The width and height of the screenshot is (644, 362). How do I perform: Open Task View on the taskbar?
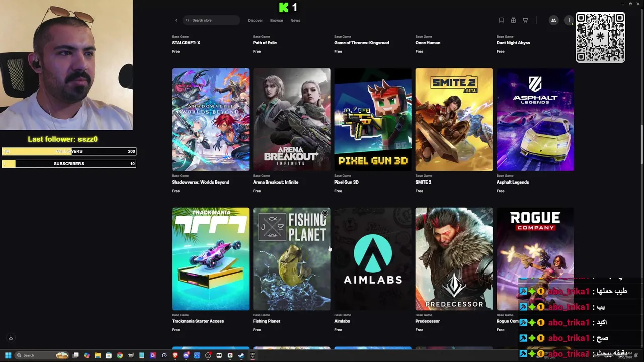[x=75, y=355]
